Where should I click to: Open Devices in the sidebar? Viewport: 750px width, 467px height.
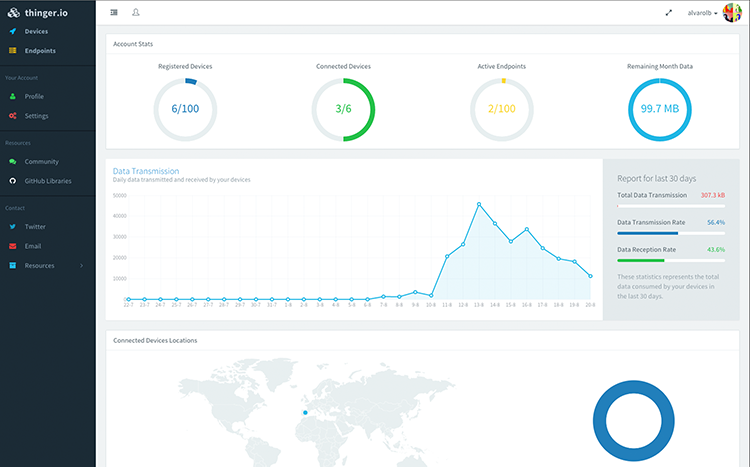[36, 31]
